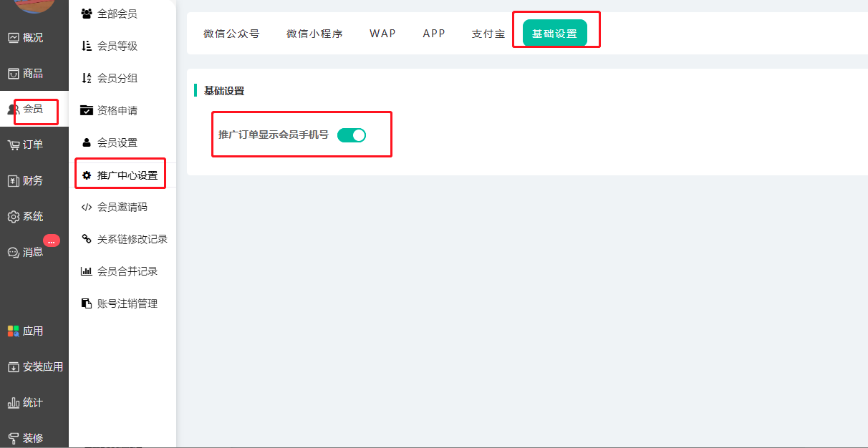Open 会员邀请码 submenu entry
Screen dimensions: 868x448
tap(122, 207)
